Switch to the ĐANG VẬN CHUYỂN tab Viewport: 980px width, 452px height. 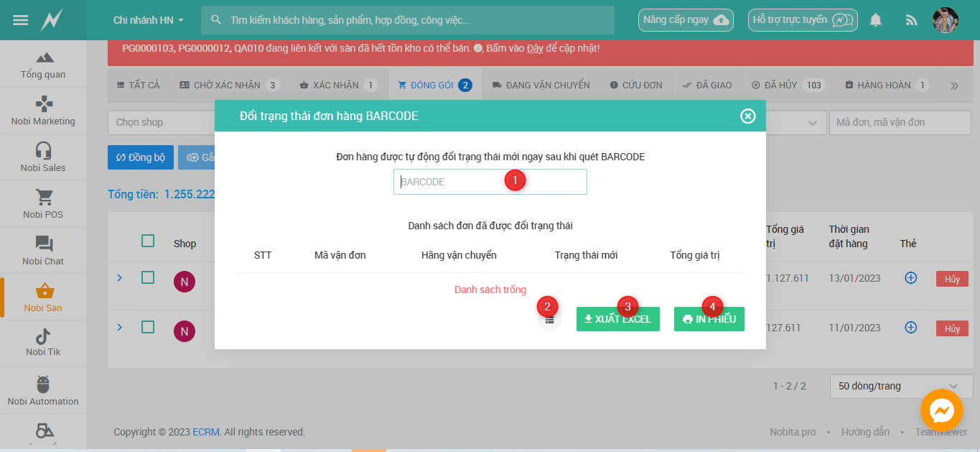541,85
